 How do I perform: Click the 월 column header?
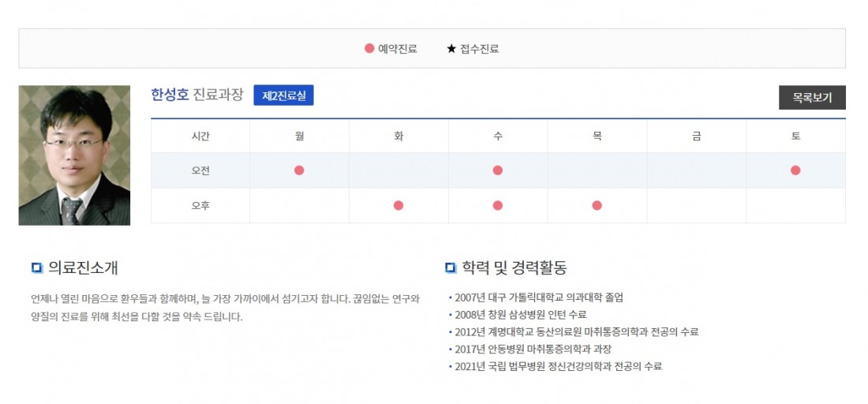click(299, 137)
